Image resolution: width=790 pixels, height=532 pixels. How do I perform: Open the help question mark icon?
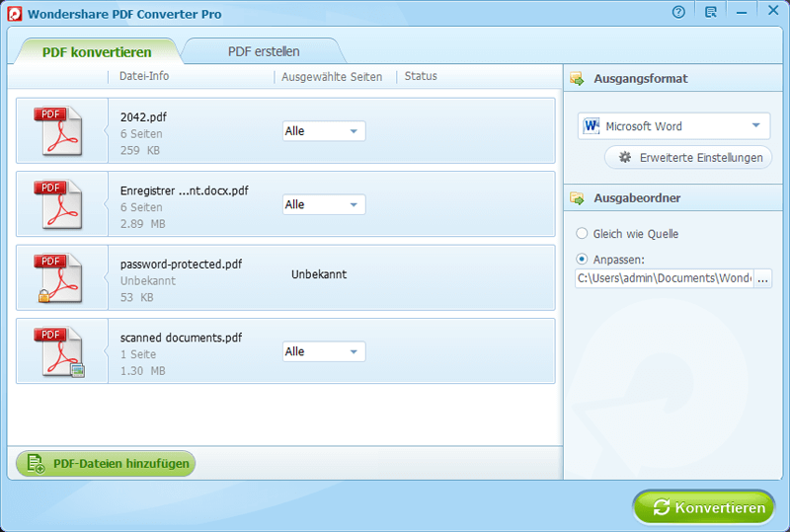tap(678, 12)
